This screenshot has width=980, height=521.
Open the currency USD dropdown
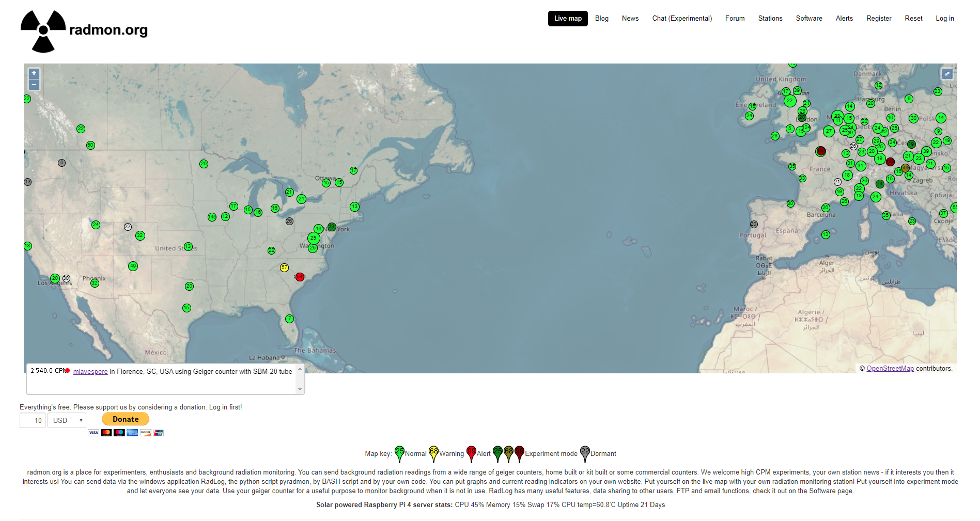tap(67, 420)
